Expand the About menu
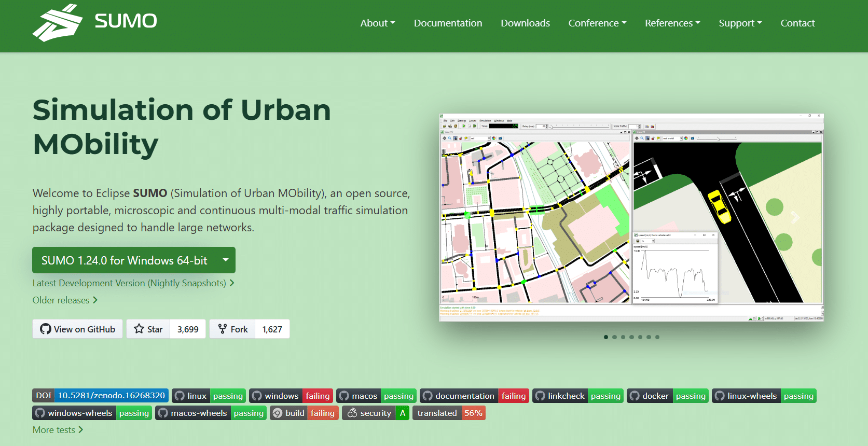 point(378,23)
